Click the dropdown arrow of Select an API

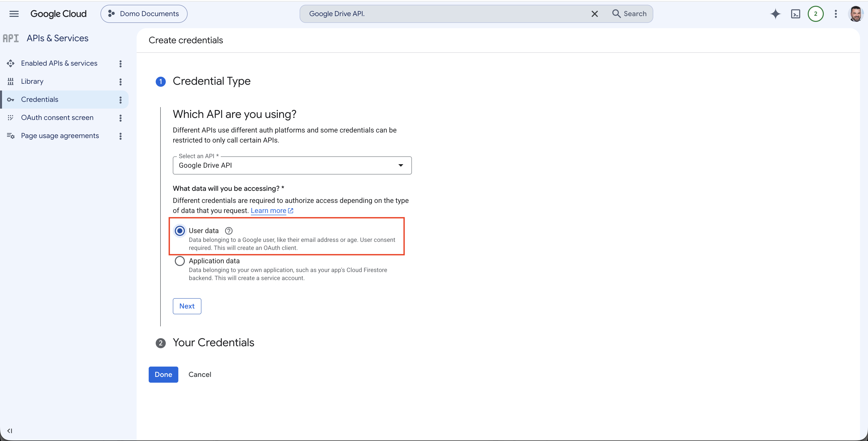tap(401, 165)
